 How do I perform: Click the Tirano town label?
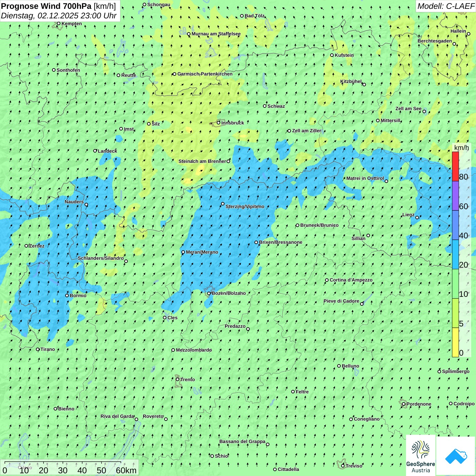48,349
